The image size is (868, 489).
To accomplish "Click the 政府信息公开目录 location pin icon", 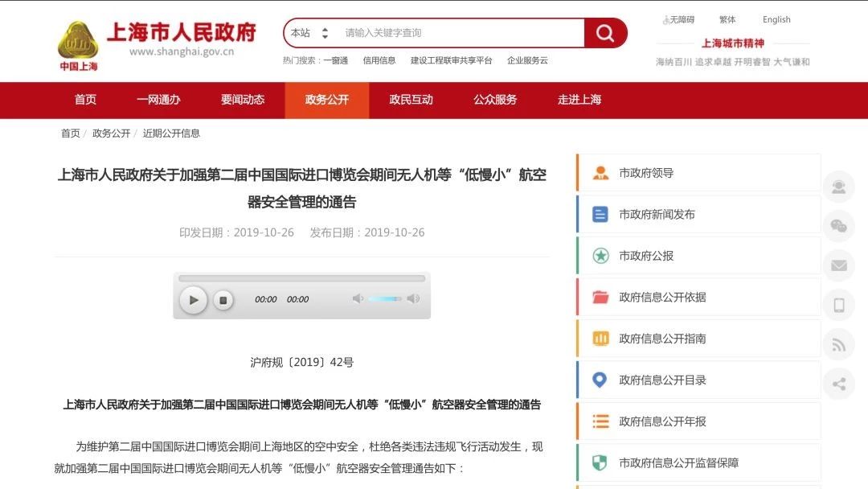I will 600,380.
